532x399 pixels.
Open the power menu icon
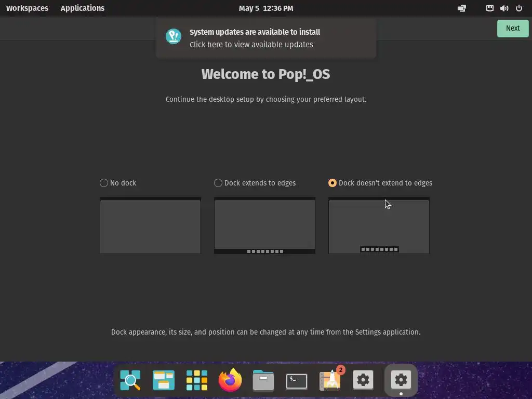click(519, 8)
